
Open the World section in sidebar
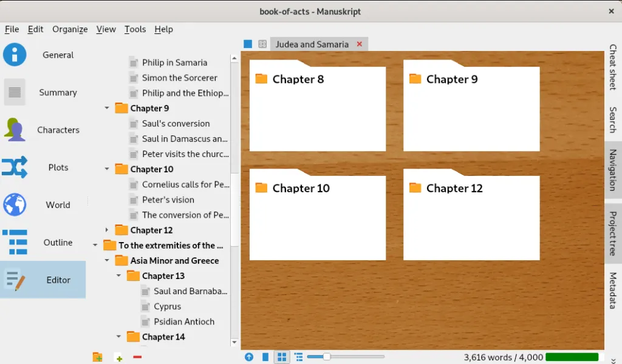pos(43,205)
